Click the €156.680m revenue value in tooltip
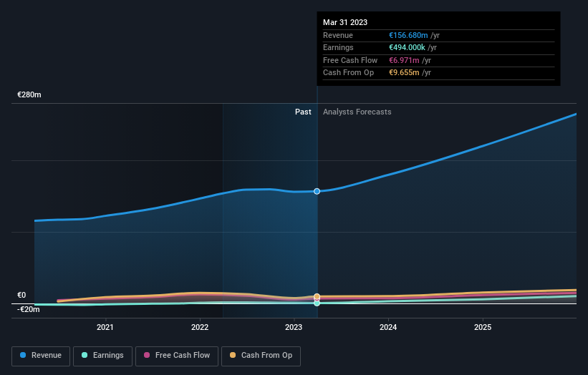 point(408,35)
